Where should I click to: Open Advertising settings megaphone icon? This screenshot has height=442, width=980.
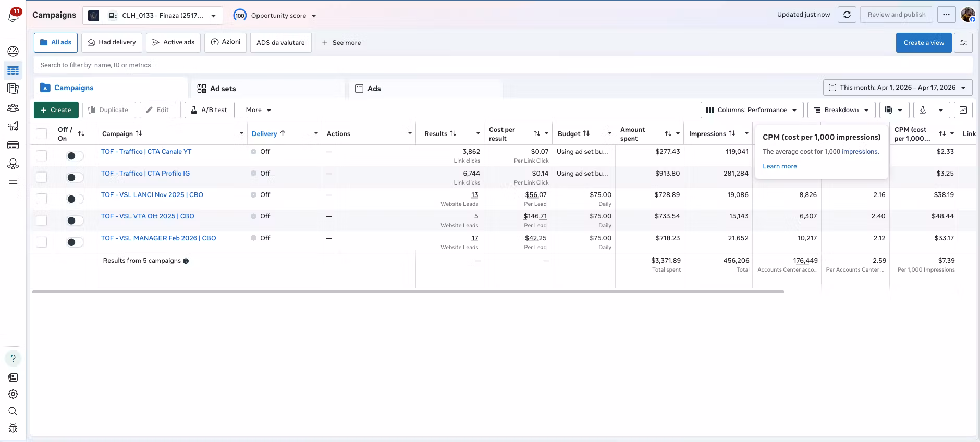click(x=13, y=126)
